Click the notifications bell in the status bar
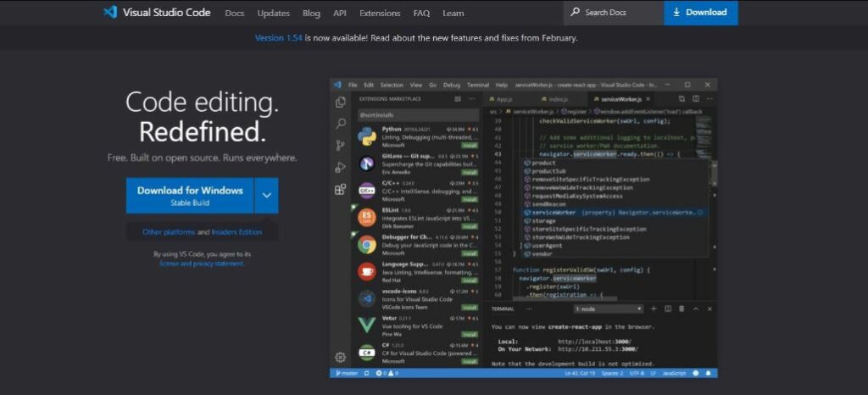868x395 pixels. tap(709, 374)
